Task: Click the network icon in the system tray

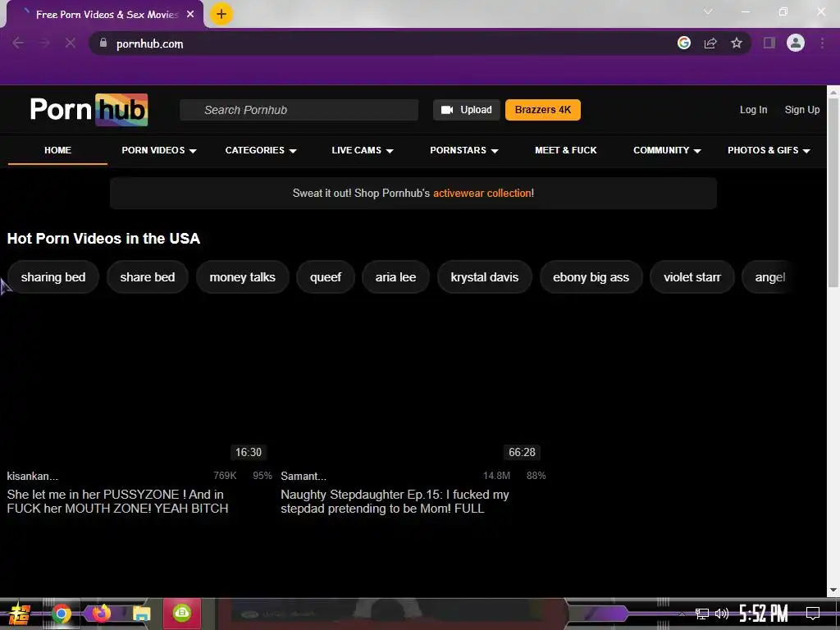Action: [702, 614]
